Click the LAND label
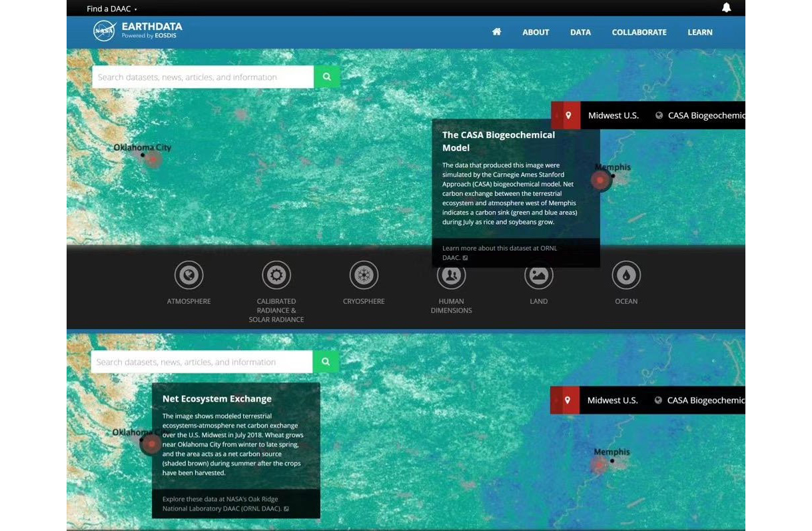 [539, 301]
